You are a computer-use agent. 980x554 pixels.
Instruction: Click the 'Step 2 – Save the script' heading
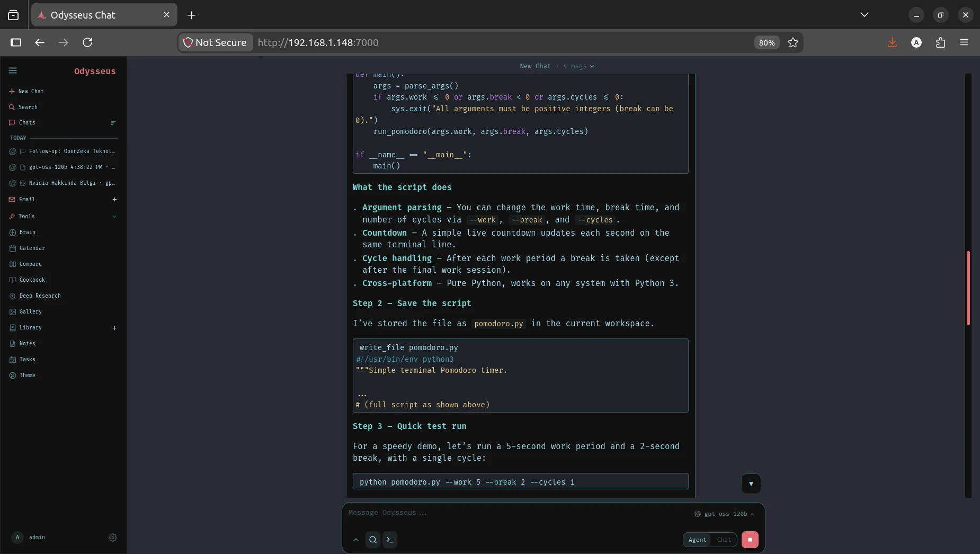pyautogui.click(x=412, y=303)
